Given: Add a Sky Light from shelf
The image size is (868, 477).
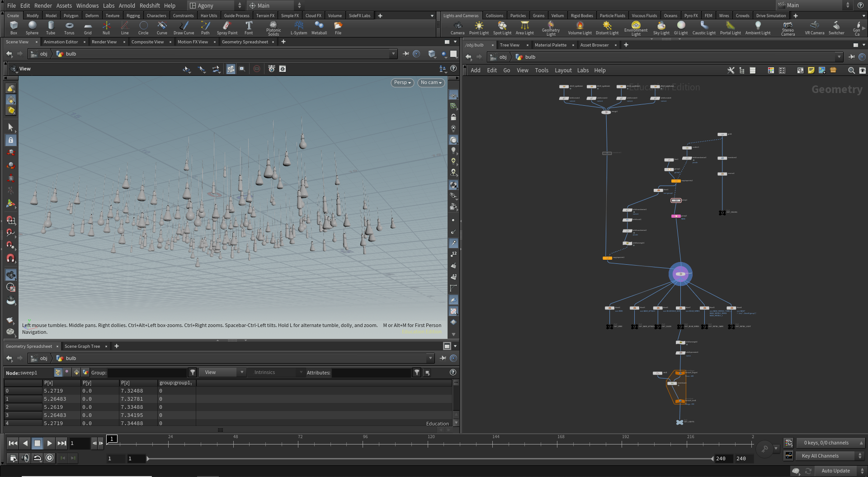Looking at the screenshot, I should tap(661, 28).
